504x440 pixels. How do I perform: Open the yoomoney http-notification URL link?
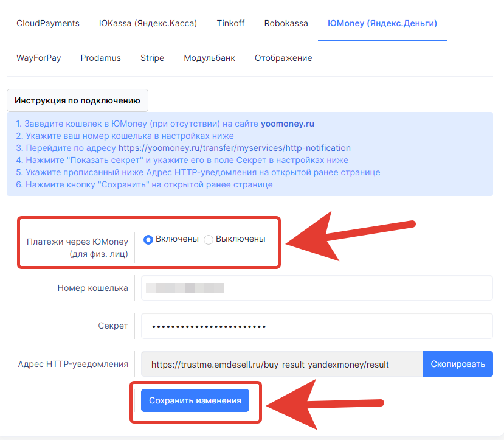234,148
